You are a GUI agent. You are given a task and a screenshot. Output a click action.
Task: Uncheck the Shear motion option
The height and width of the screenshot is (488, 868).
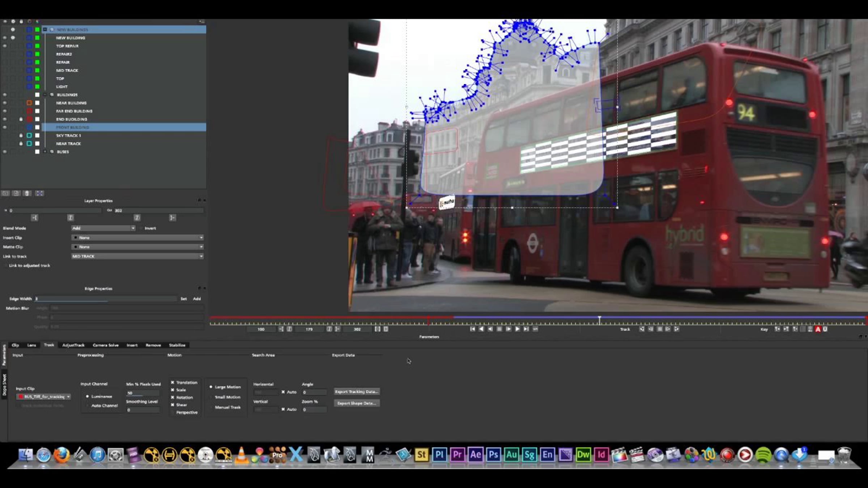click(173, 405)
